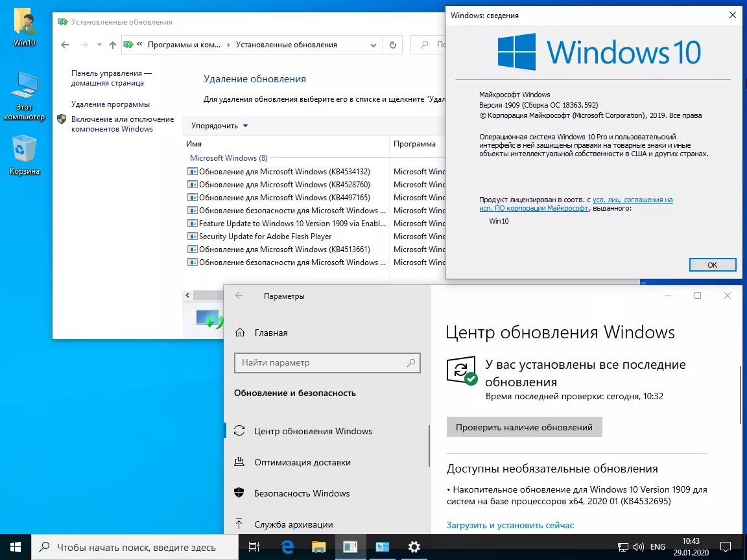Switch to Settings gear on taskbar
The image size is (747, 560).
coord(414,547)
